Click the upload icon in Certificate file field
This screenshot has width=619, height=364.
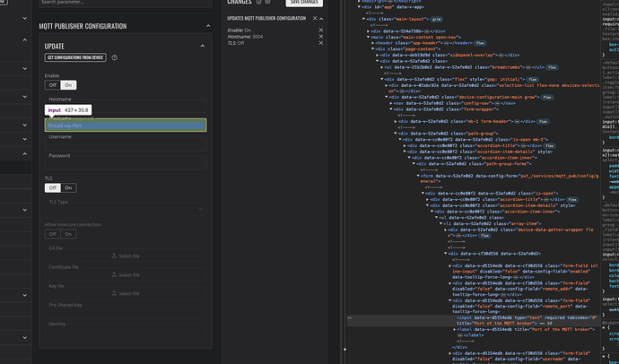114,274
